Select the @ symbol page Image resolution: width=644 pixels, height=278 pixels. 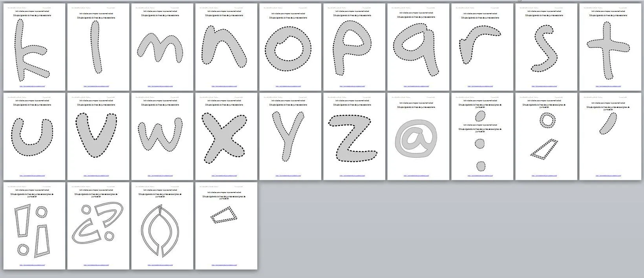[418, 136]
